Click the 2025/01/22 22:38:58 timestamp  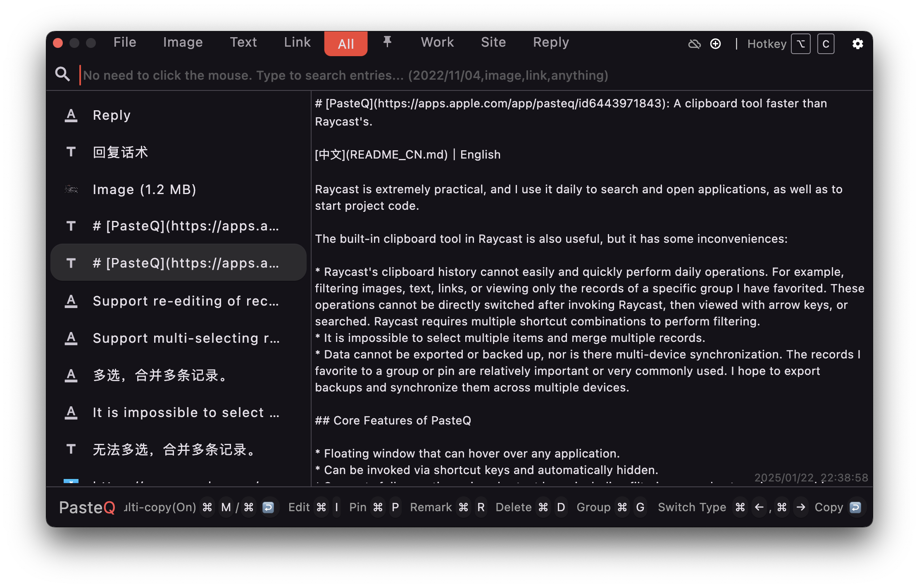(811, 477)
